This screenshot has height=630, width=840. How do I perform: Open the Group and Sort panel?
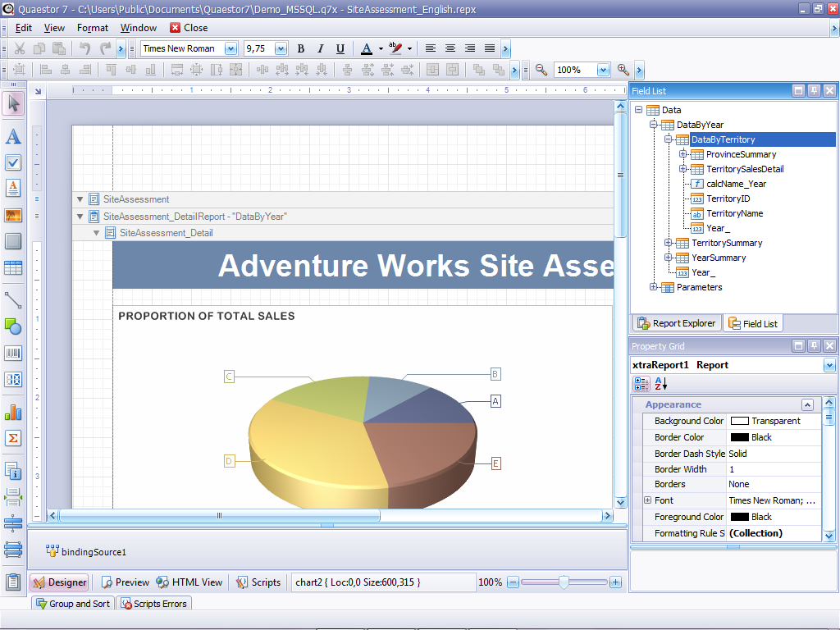pyautogui.click(x=73, y=604)
